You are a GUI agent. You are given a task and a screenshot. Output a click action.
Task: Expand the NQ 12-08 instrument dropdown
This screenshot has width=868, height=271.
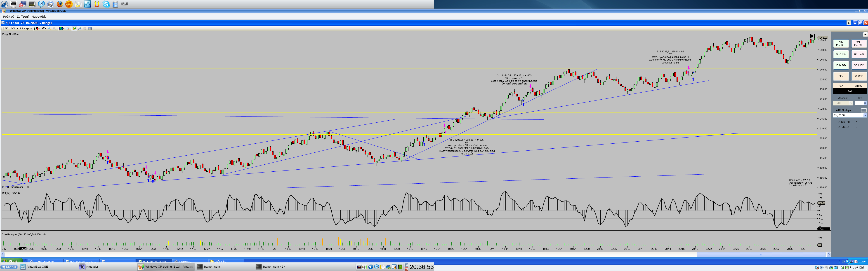pyautogui.click(x=18, y=29)
